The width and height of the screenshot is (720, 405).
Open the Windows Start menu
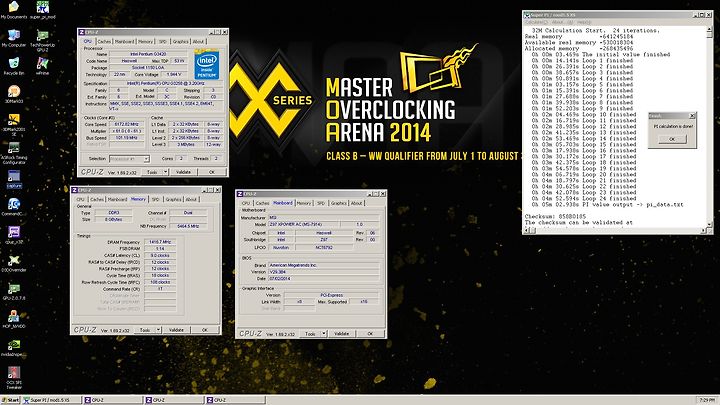coord(10,400)
